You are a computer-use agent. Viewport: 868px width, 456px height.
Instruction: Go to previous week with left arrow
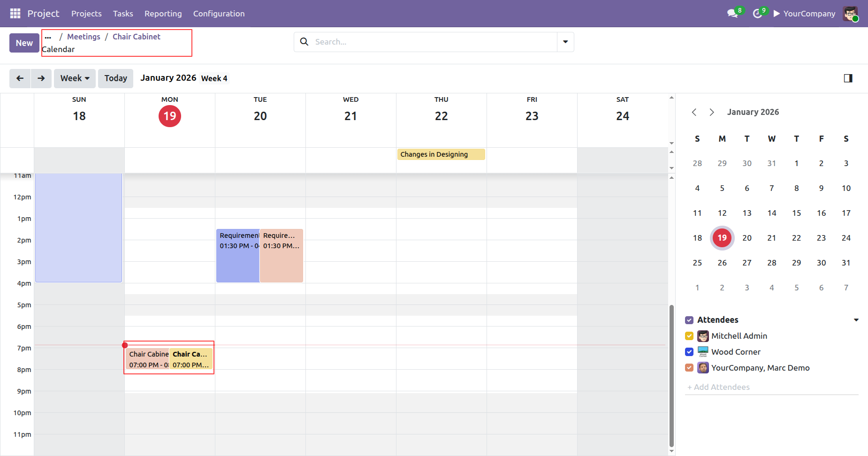[x=20, y=78]
